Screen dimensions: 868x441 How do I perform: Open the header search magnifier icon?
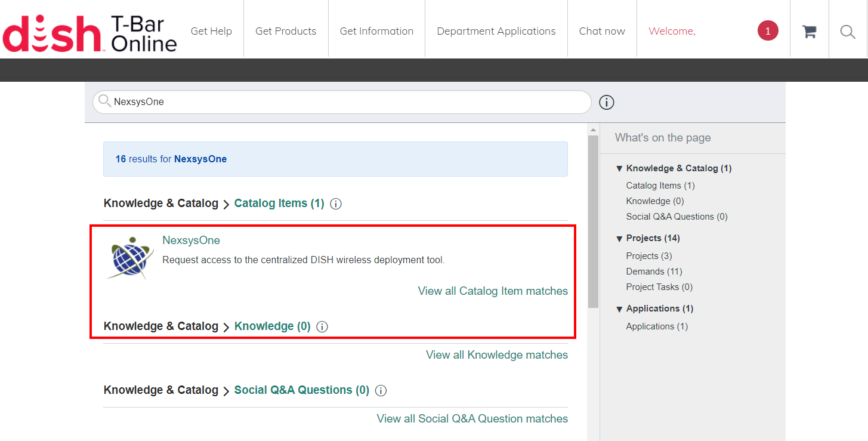click(x=848, y=32)
